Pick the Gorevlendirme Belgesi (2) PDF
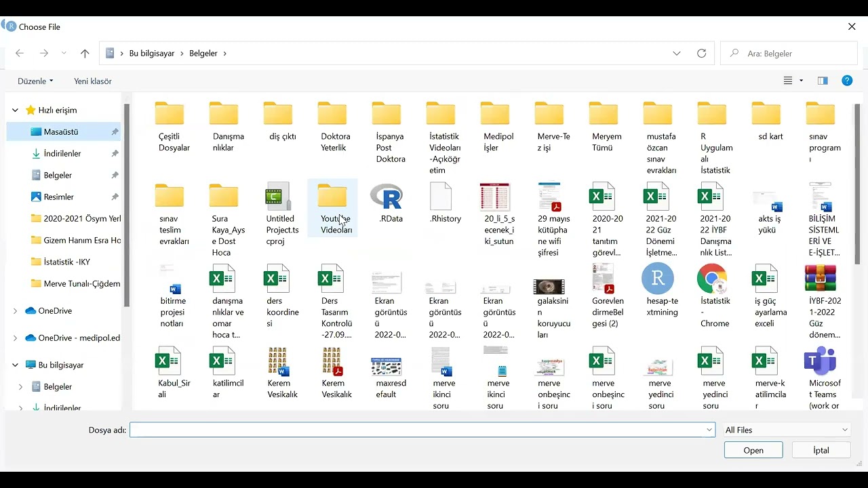 tap(604, 279)
